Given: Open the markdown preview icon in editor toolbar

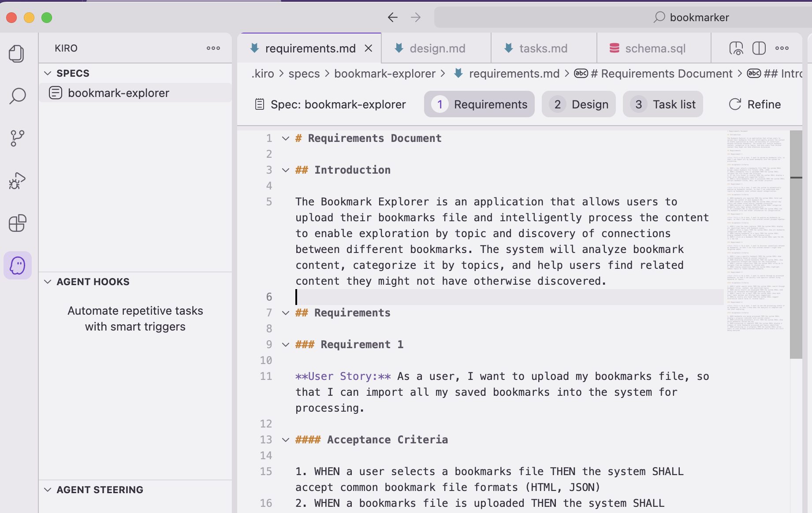Looking at the screenshot, I should click(736, 48).
